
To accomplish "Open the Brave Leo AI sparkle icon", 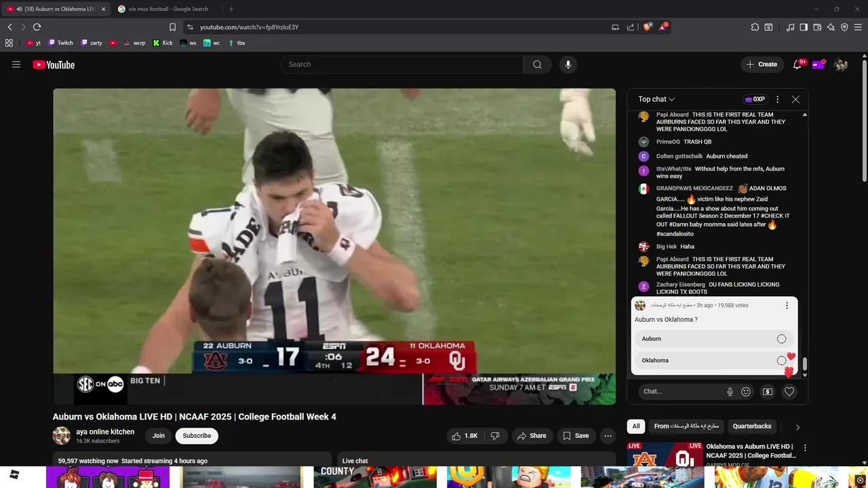I will click(831, 27).
